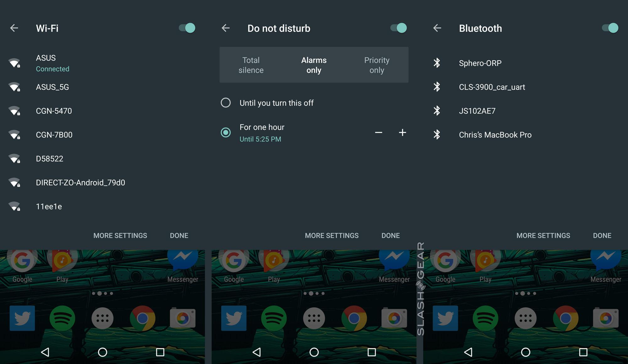Screen dimensions: 628x364
Task: Open Spotify in the Do not disturb screen dock
Action: [x=274, y=318]
